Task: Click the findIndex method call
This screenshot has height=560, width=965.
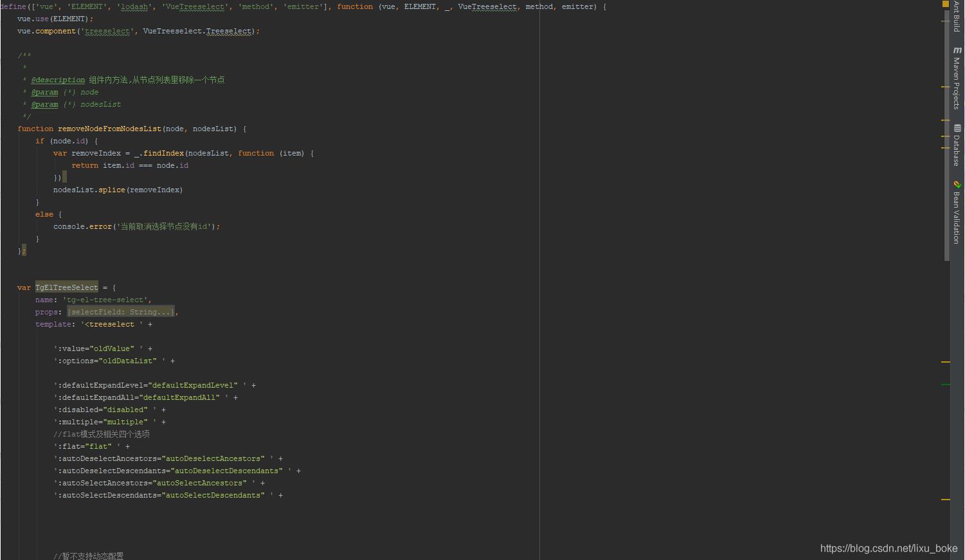Action: (163, 153)
